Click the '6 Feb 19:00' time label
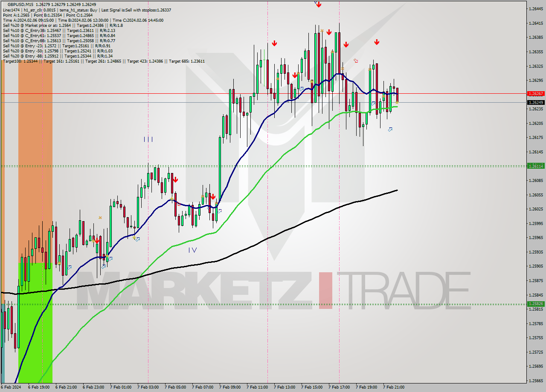Image resolution: width=546 pixels, height=392 pixels. 39,387
